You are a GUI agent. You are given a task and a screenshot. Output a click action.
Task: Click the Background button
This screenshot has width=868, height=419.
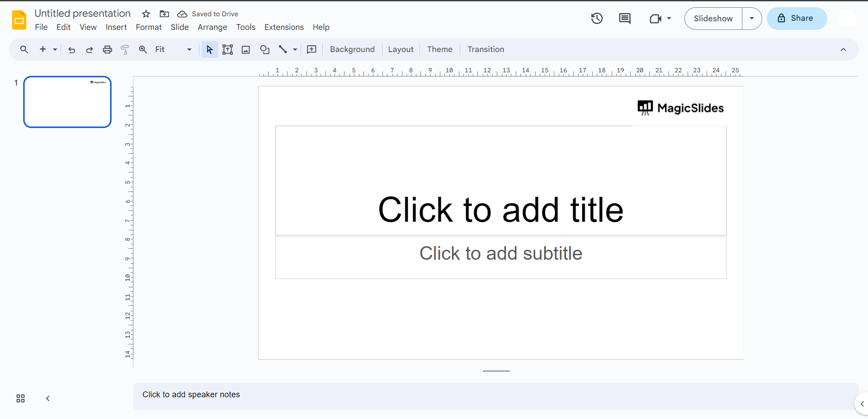point(352,49)
